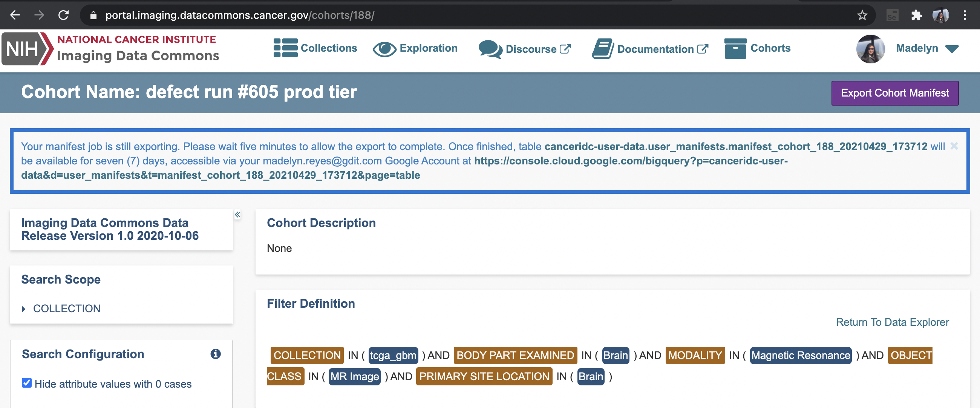Open browser extensions puzzle icon
Viewport: 980px width, 408px height.
pyautogui.click(x=916, y=15)
